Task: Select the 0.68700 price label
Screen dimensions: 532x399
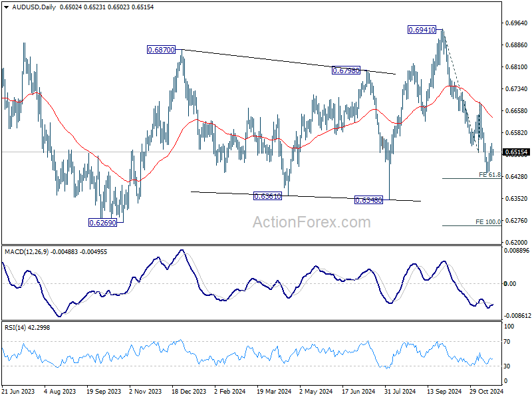Action: 161,50
